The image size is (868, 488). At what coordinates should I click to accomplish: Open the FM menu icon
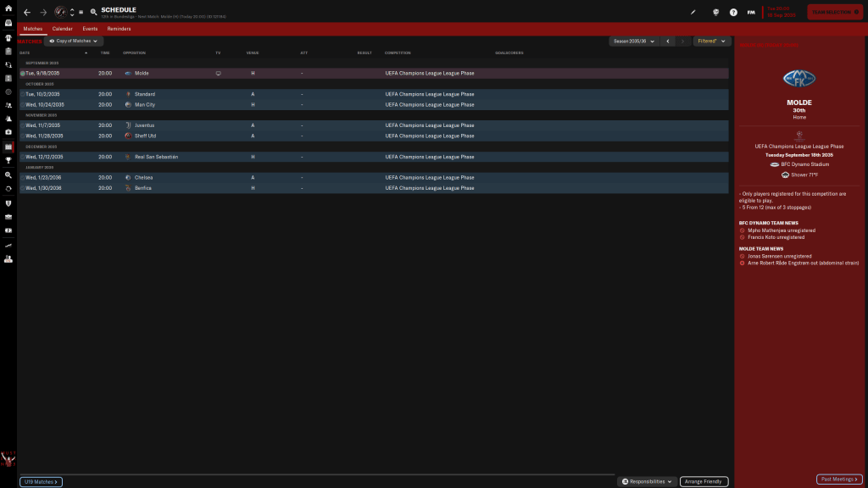751,13
